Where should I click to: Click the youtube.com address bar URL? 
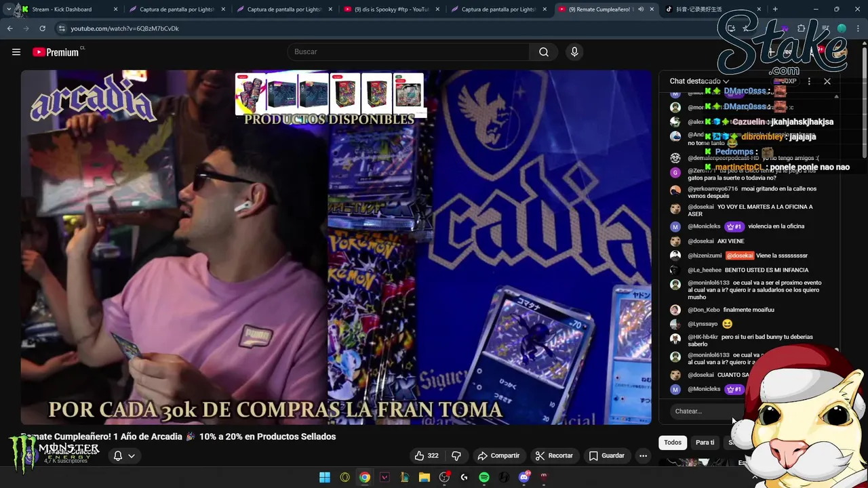click(125, 28)
